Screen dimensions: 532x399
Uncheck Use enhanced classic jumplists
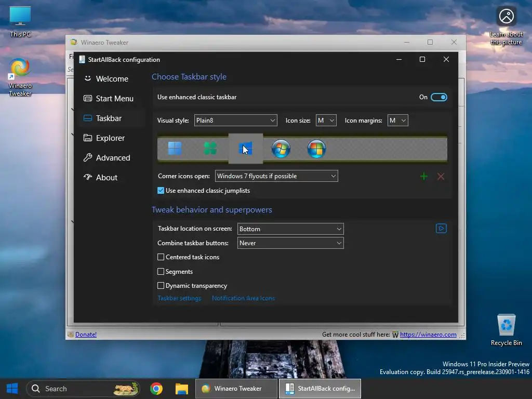point(161,191)
